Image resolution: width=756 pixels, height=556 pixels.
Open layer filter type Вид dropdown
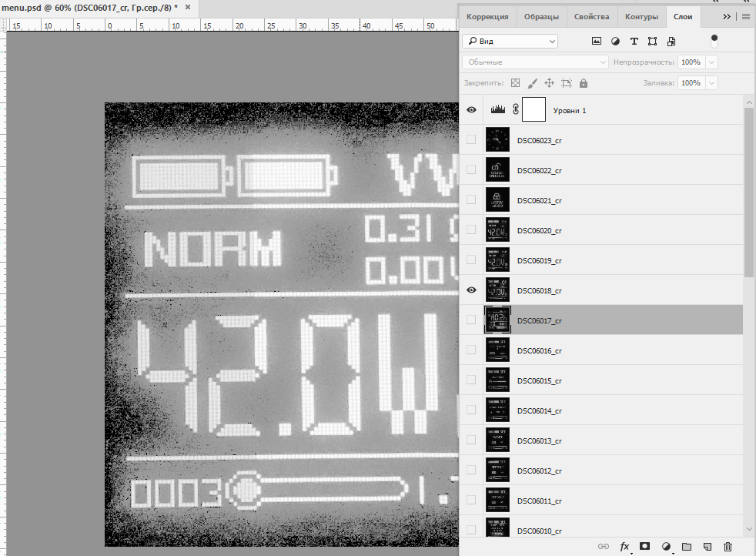pos(510,41)
